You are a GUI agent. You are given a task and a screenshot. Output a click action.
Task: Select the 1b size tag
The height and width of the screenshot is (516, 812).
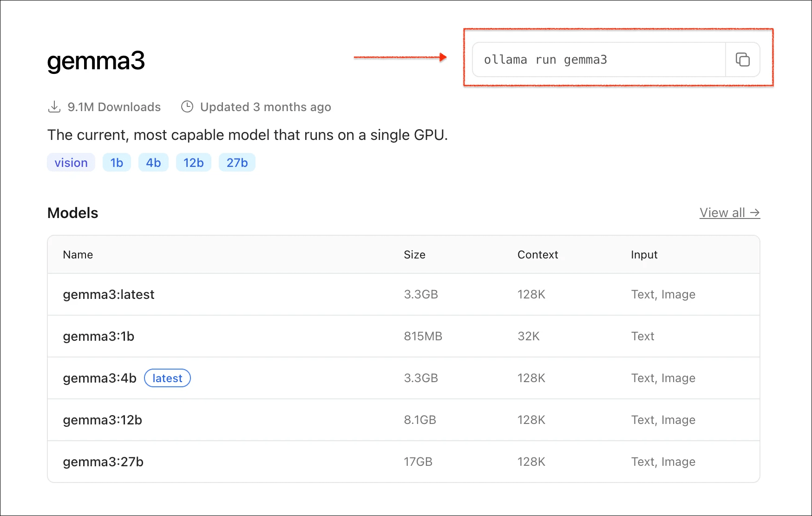tap(117, 163)
